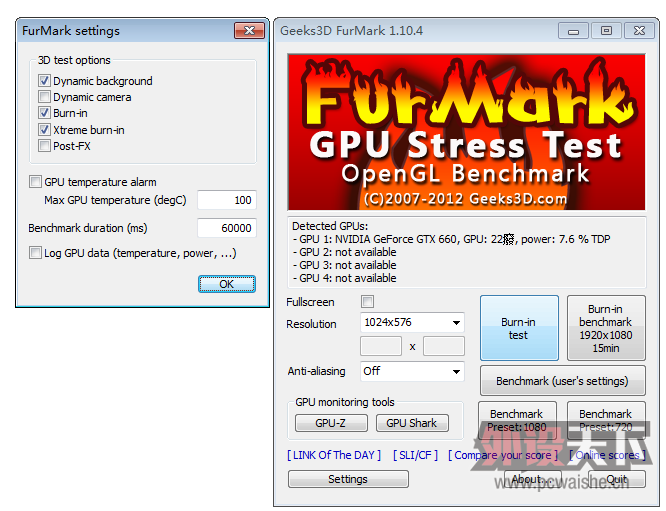Open the Settings button in FurMark

[x=348, y=479]
